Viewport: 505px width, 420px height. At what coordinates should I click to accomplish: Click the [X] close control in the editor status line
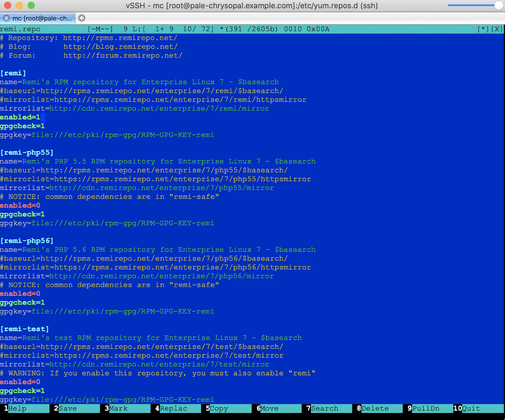coord(497,29)
